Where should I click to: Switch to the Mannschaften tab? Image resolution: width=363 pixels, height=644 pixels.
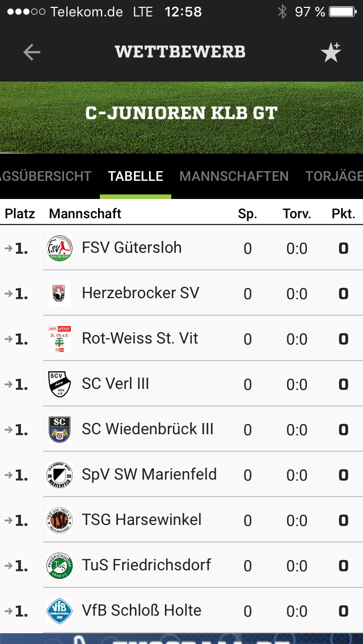pos(234,176)
